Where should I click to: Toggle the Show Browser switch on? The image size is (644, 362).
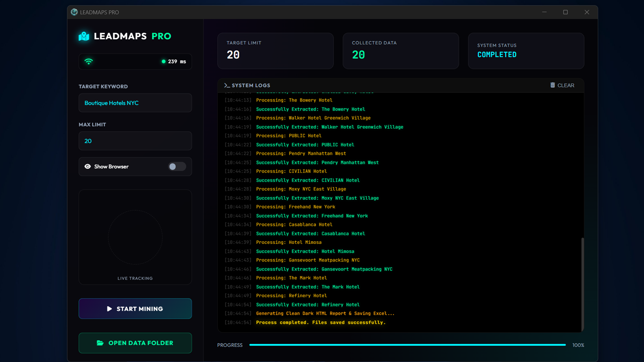pos(177,166)
